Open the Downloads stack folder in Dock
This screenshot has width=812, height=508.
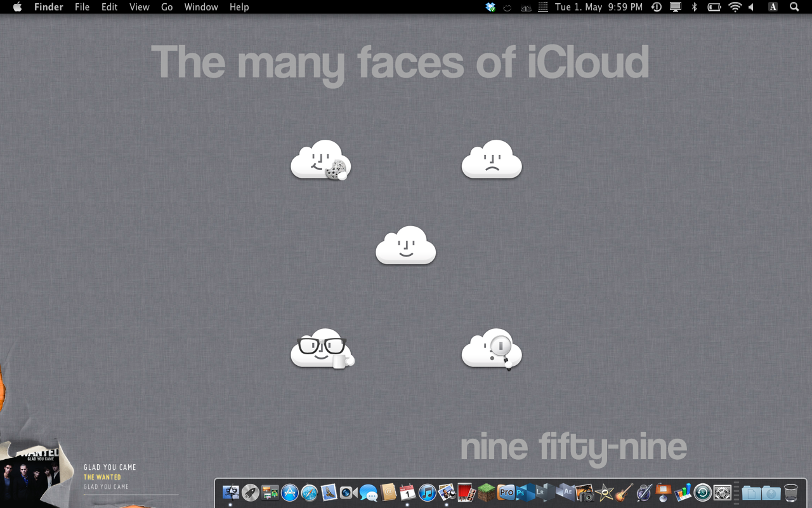(771, 492)
